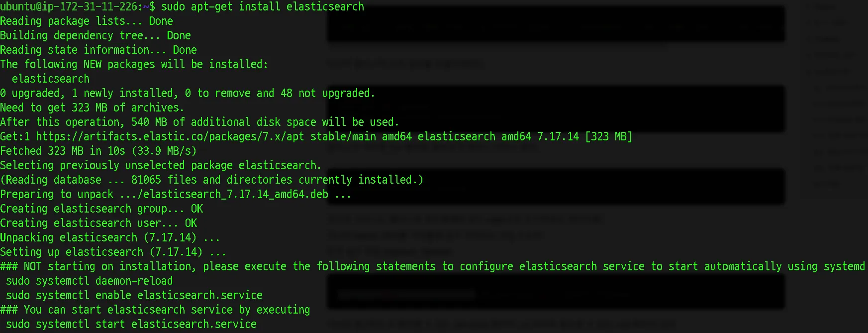Select the 'sudo systemctl daemon-reload' line
Image resolution: width=868 pixels, height=333 pixels.
pyautogui.click(x=90, y=281)
